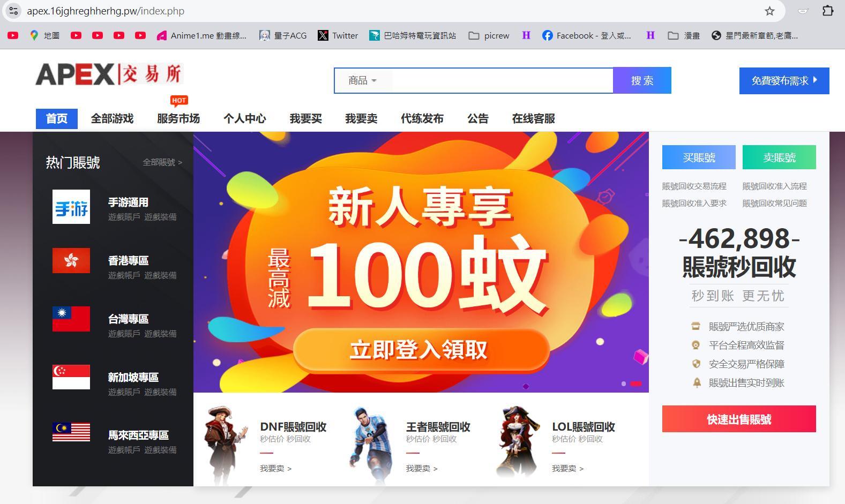
Task: Open the browser extensions puzzle icon
Action: click(828, 11)
